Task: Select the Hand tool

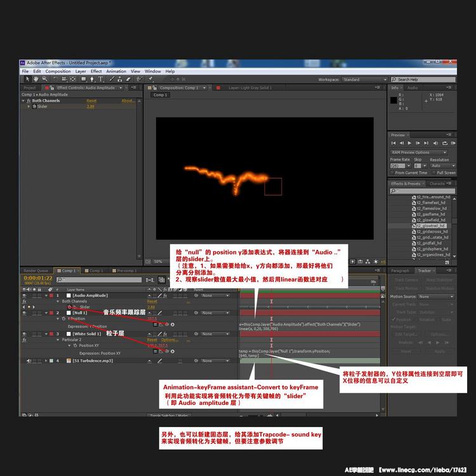Action: coord(36,79)
